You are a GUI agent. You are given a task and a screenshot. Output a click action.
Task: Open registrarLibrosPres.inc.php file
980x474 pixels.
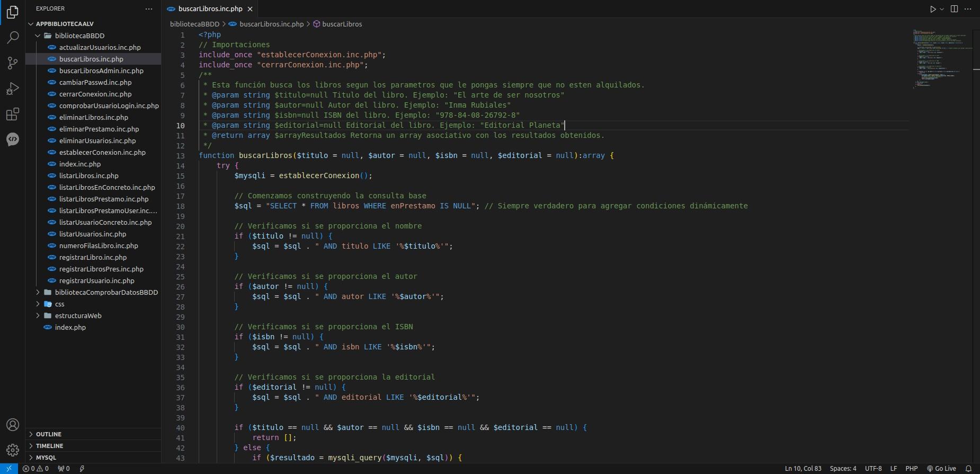coord(93,269)
